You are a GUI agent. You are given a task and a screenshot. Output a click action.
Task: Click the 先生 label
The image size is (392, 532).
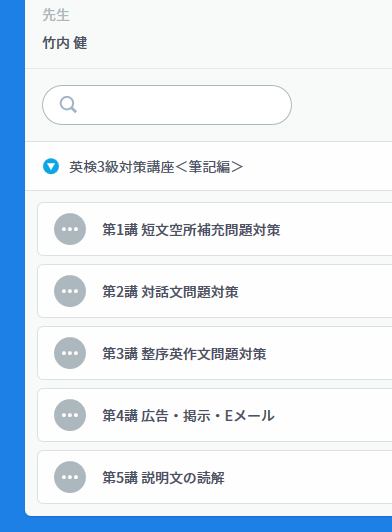[x=56, y=15]
